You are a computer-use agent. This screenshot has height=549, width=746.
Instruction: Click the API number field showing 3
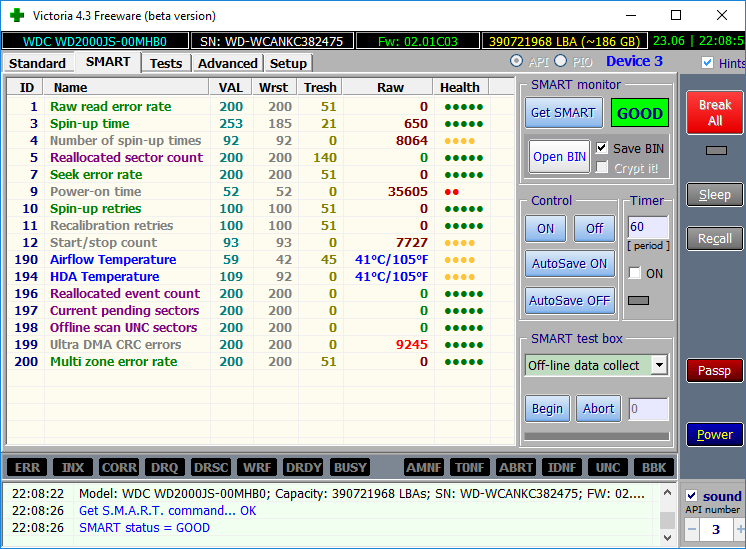pyautogui.click(x=716, y=529)
